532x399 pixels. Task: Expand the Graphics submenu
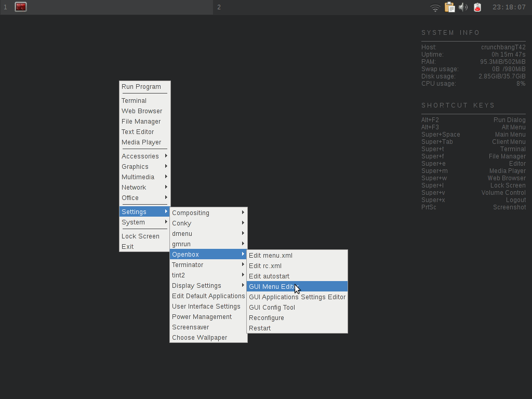click(135, 166)
